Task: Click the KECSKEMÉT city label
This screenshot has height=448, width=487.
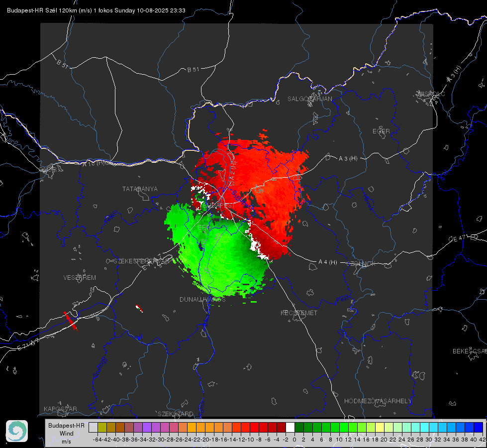Action: 299,313
